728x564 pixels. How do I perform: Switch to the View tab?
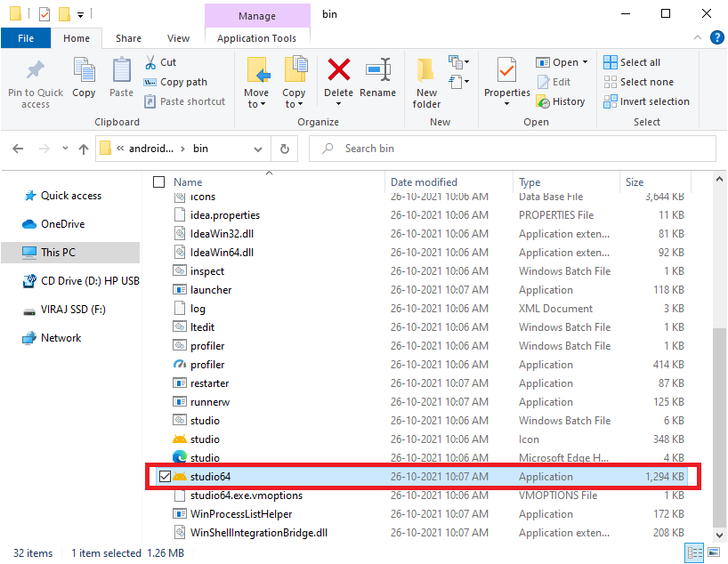click(178, 38)
